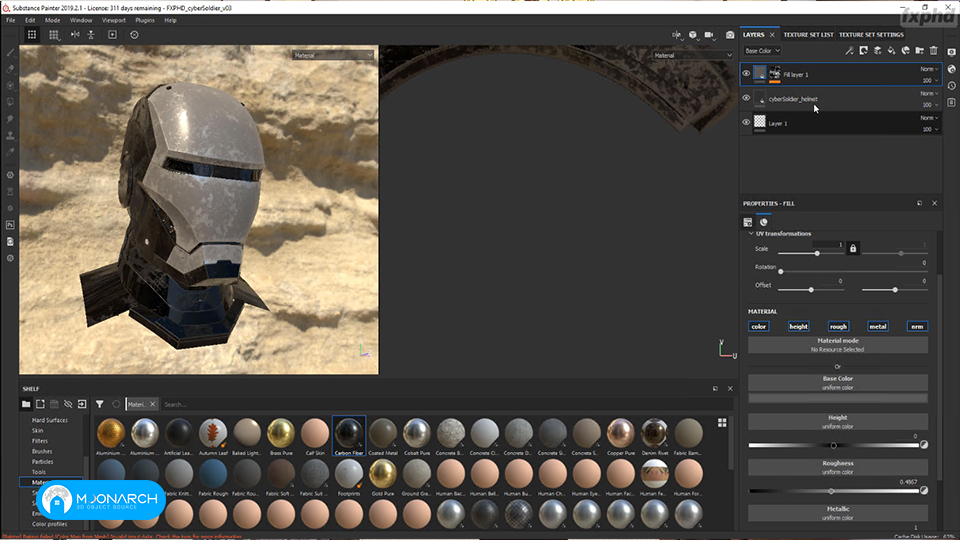Toggle the vertical mirror icon in toolbar
This screenshot has width=960, height=540.
pos(91,35)
